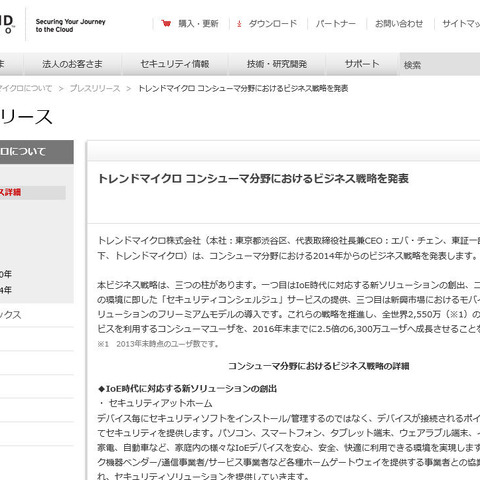Open the 技術・研究開発 menu

tap(277, 64)
